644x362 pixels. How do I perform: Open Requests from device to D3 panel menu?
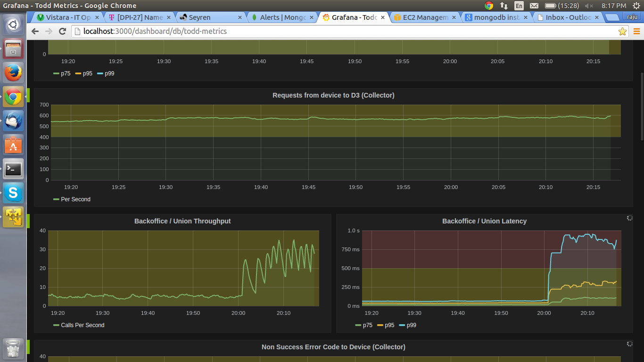(x=333, y=95)
